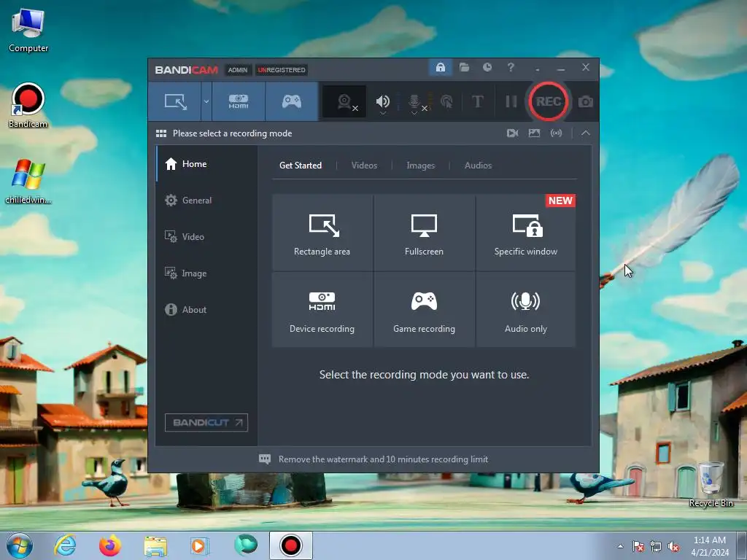Choose the Specific window recording tile
Viewport: 747px width, 560px height.
pos(525,233)
